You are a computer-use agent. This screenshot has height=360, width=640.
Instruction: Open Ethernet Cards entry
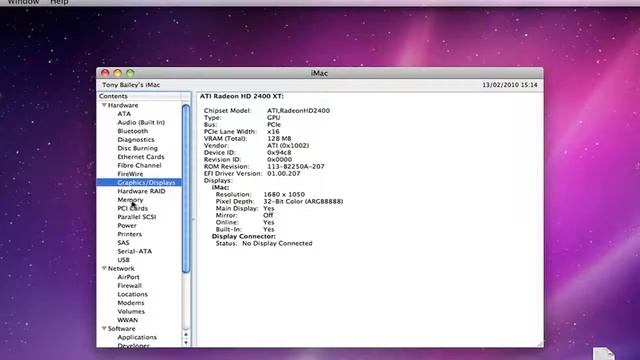141,157
